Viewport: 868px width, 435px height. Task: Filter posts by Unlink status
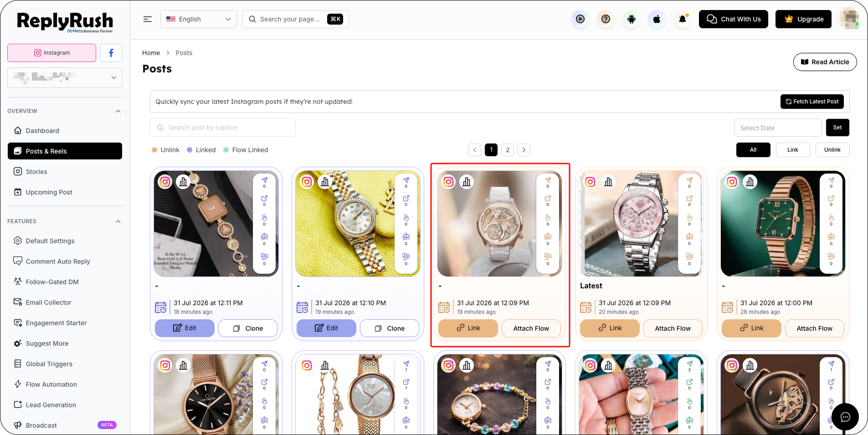[832, 150]
